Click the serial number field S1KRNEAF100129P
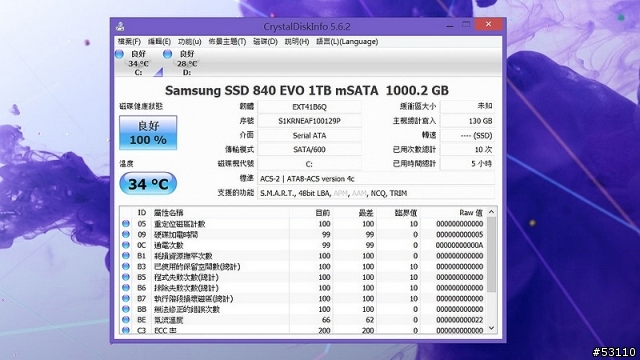Viewport: 640px width, 360px height. [x=309, y=121]
